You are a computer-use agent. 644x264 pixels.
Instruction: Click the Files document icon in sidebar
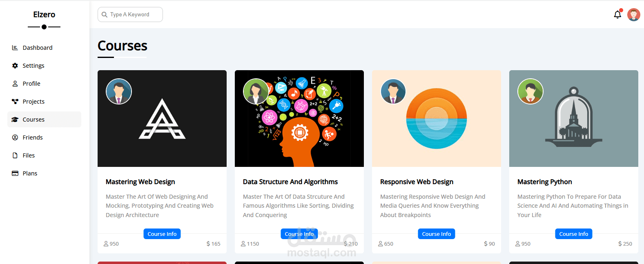15,155
